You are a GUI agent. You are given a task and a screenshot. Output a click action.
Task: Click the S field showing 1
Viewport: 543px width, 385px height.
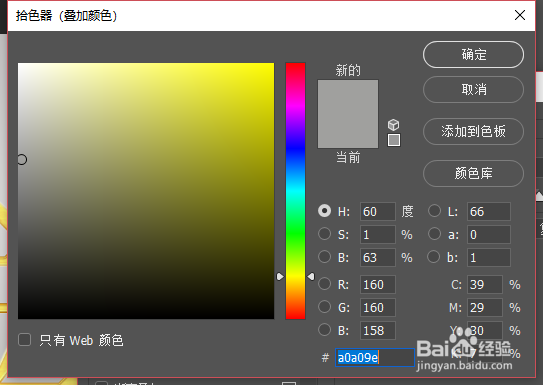[x=377, y=234]
